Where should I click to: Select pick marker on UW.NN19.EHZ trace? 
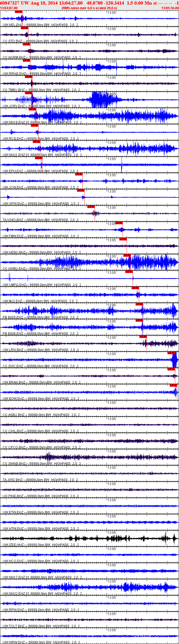point(33,109)
